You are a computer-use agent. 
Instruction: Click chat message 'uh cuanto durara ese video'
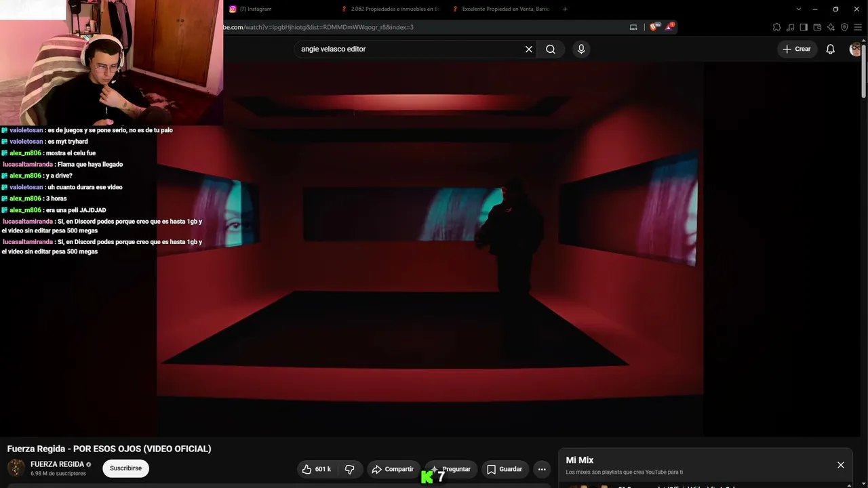point(85,187)
